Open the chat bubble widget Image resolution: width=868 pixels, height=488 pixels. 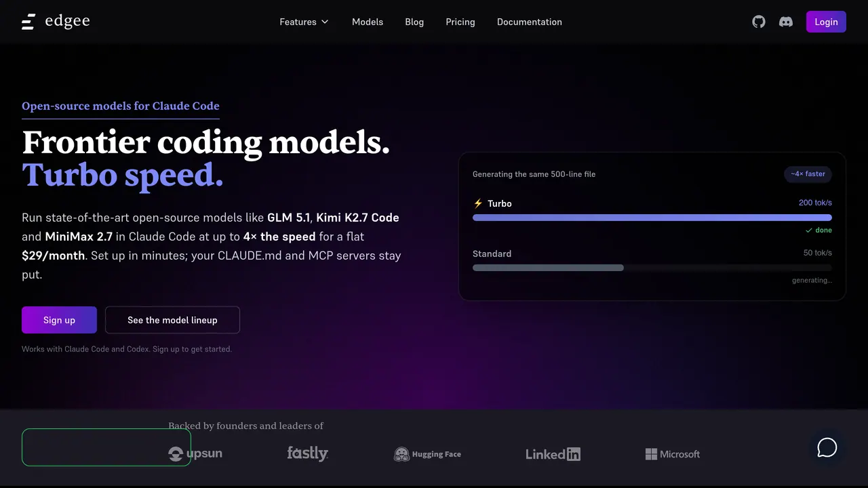click(x=827, y=447)
